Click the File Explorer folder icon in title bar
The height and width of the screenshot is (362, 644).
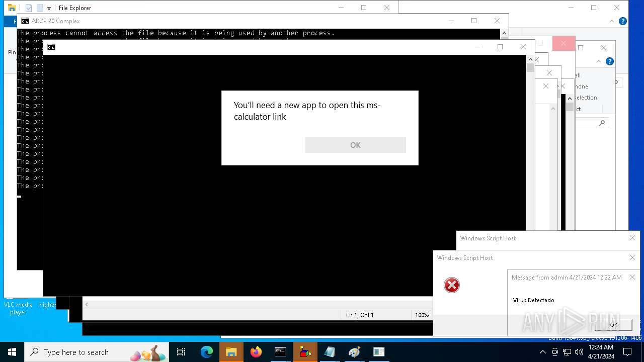12,8
